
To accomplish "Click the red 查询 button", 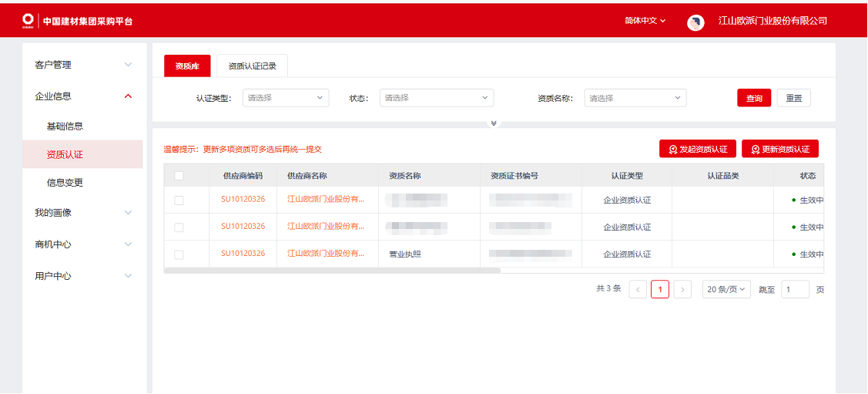I will [754, 98].
